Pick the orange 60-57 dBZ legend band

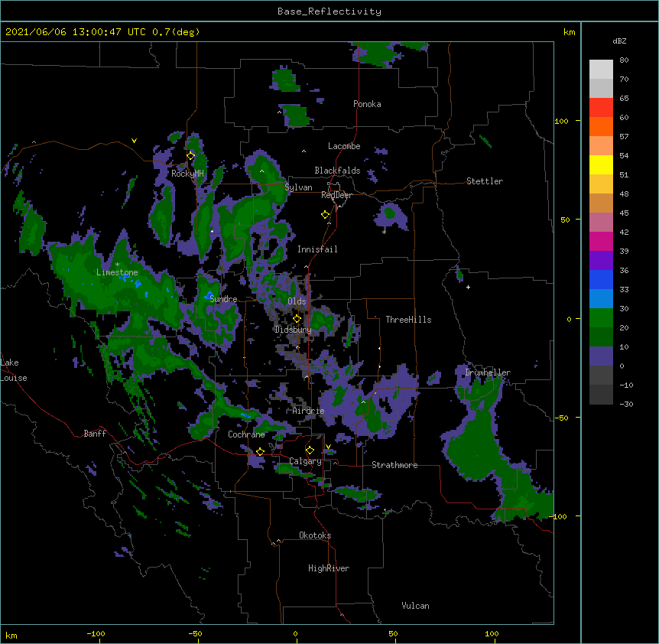coord(601,127)
